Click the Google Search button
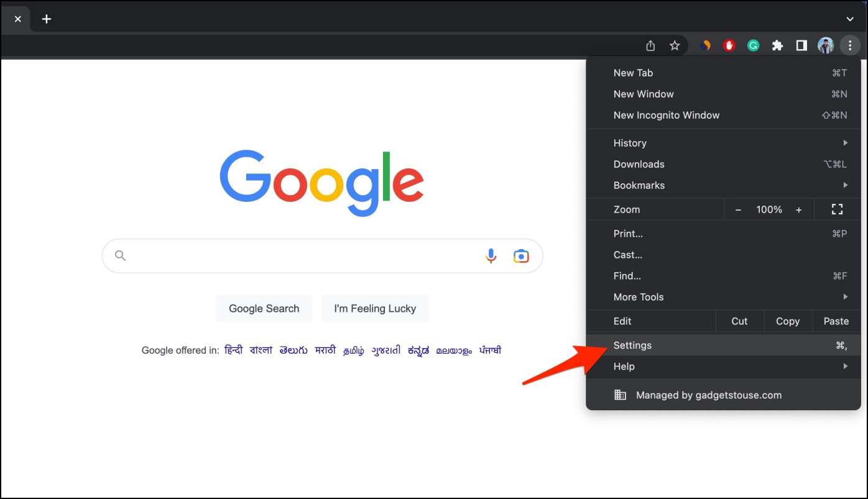Viewport: 868px width, 499px height. (264, 309)
